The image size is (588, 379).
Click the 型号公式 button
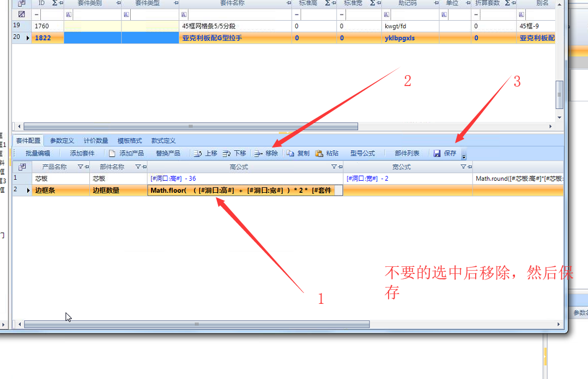(x=362, y=154)
